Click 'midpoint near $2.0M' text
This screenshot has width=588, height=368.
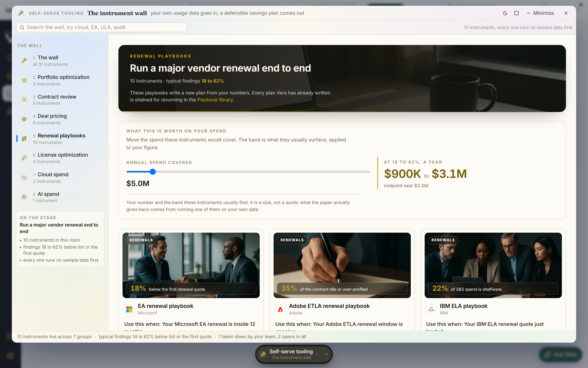coord(406,186)
